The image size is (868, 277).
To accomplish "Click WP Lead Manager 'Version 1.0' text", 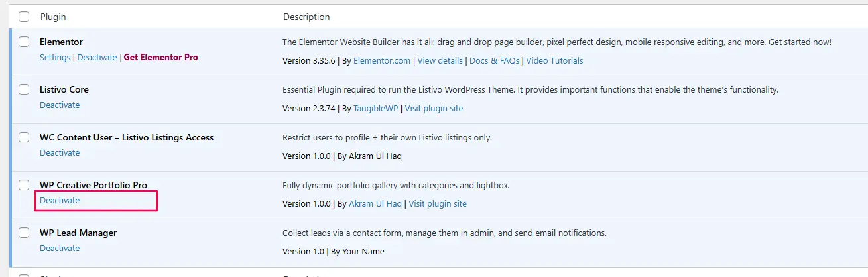I will (304, 252).
